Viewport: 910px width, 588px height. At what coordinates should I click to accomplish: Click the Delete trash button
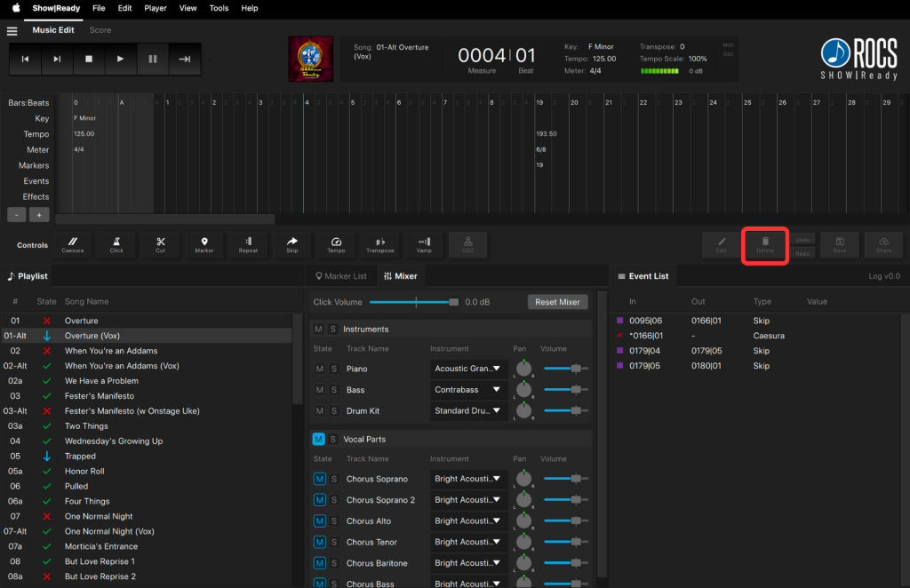click(765, 244)
